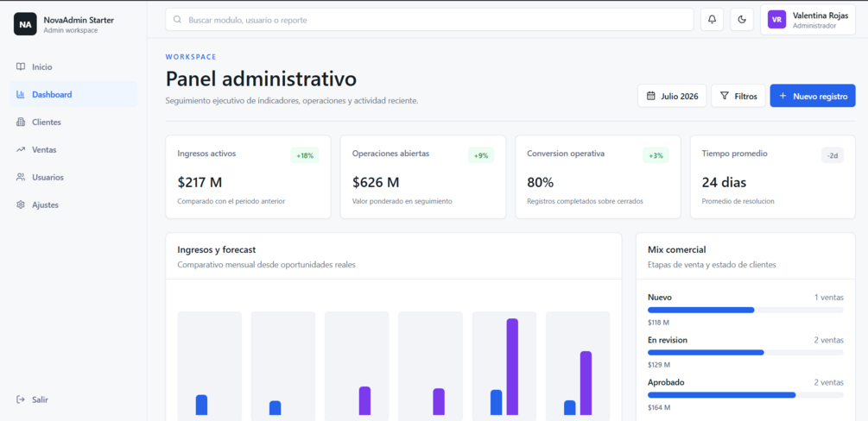
Task: Select the Conversion operativa card
Action: [x=598, y=177]
